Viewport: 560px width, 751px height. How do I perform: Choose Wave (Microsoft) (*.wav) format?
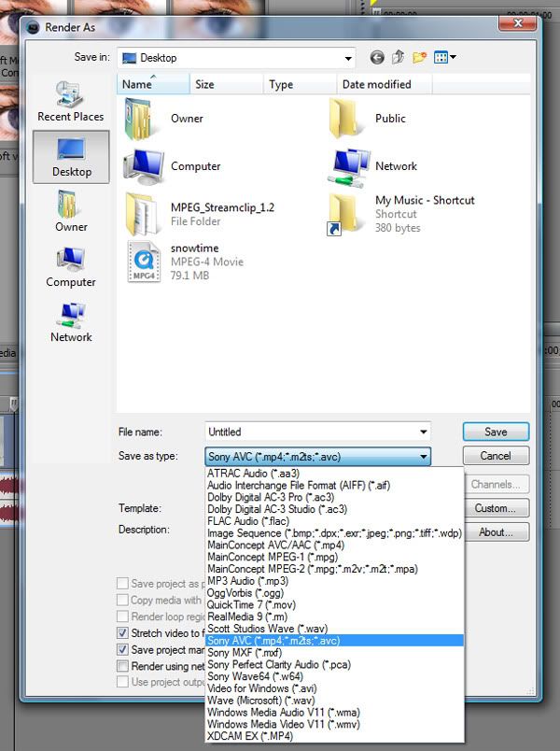334,701
